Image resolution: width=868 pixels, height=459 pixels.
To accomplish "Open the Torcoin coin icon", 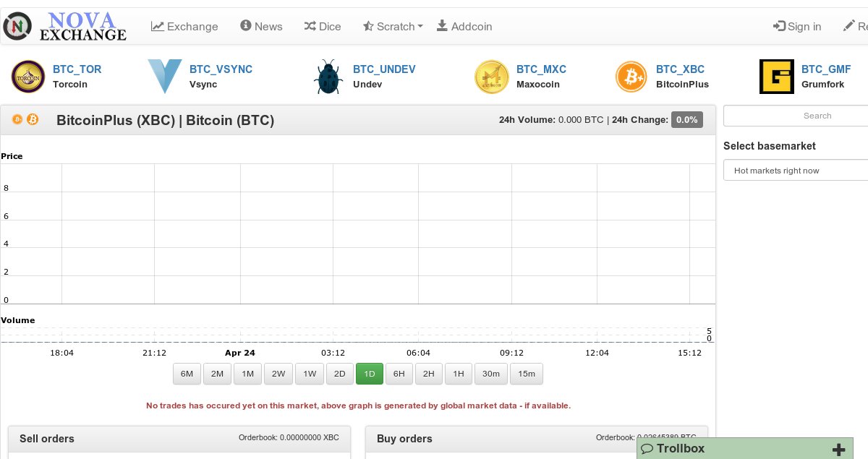I will (28, 77).
